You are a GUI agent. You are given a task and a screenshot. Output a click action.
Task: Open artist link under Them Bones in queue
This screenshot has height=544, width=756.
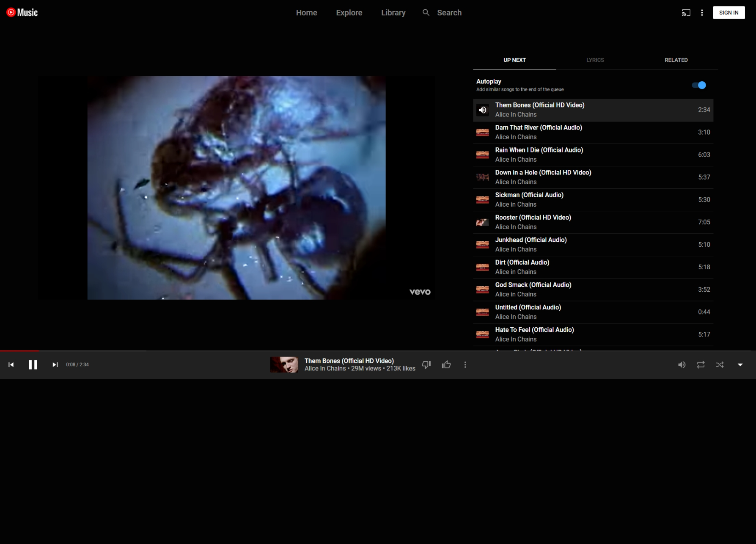516,115
